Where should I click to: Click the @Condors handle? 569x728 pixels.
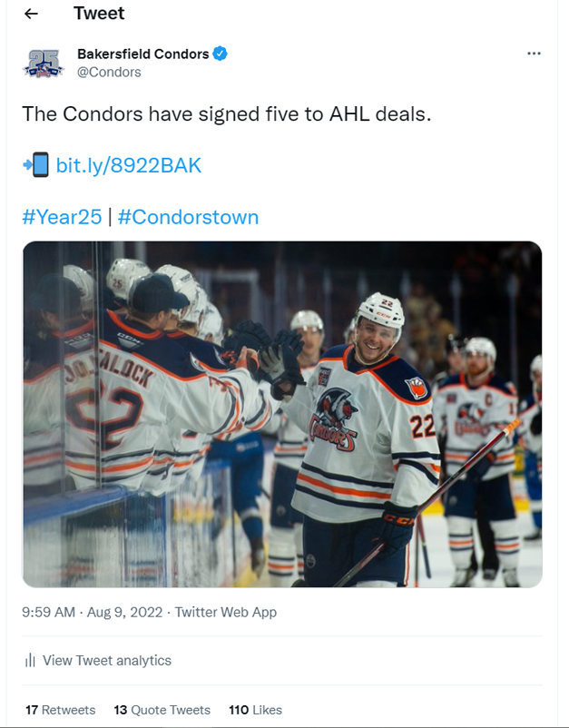[x=109, y=72]
